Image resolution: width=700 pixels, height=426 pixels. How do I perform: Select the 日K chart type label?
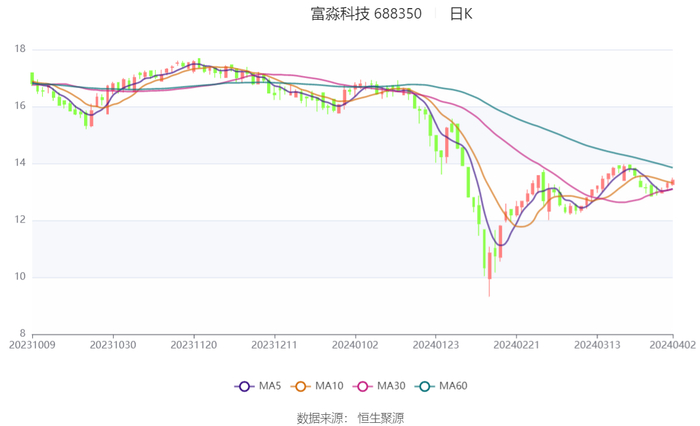[x=460, y=14]
